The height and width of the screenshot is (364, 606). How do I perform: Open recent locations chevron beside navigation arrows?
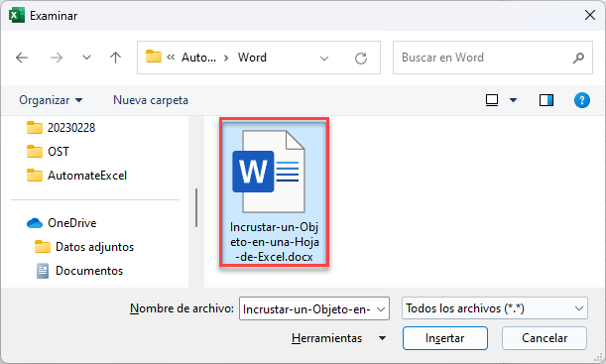pos(86,58)
